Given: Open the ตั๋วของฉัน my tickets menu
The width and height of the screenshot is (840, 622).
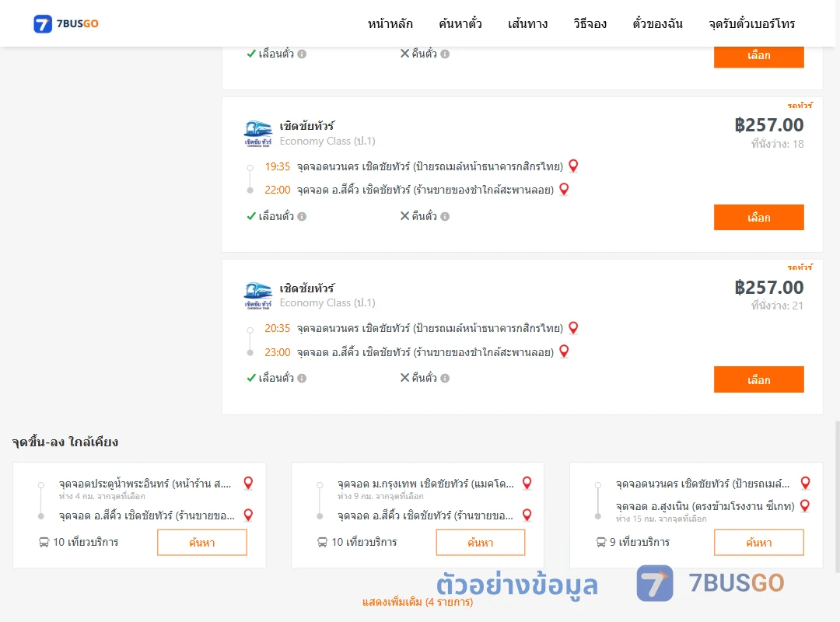Looking at the screenshot, I should [x=657, y=23].
